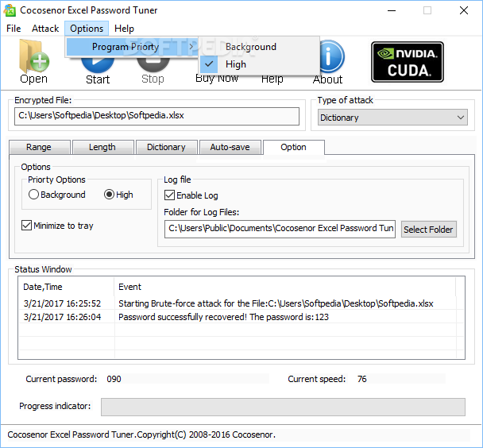Open the Attack menu
This screenshot has height=448, width=483.
[45, 29]
